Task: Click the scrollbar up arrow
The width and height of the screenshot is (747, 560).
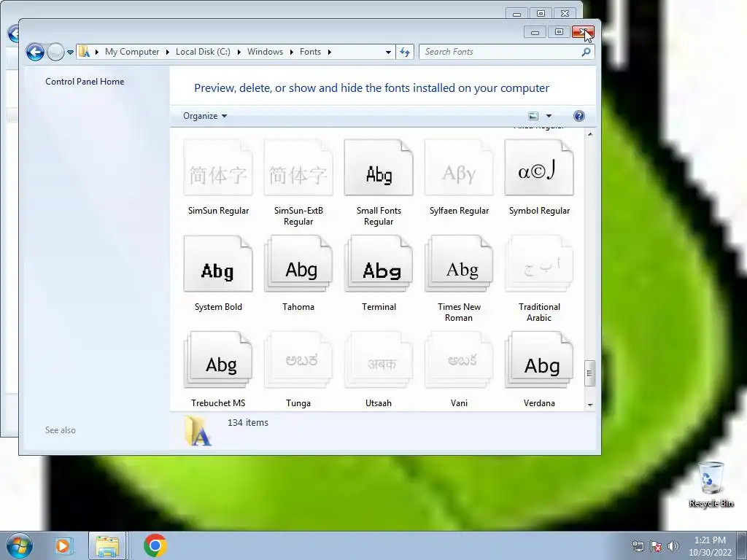Action: click(589, 134)
